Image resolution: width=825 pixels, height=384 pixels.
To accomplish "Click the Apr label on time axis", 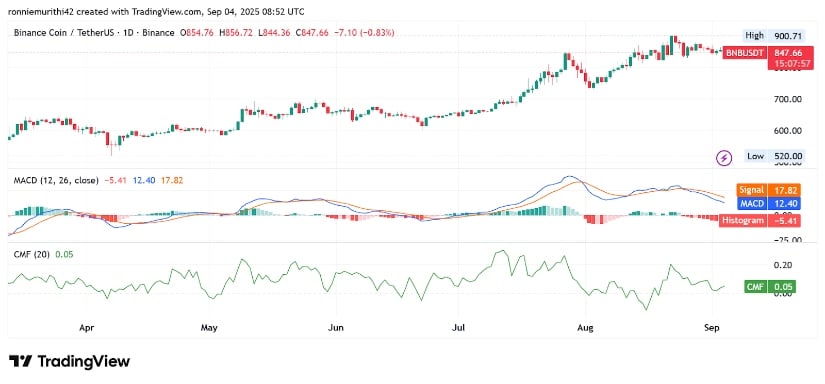I will (x=86, y=328).
